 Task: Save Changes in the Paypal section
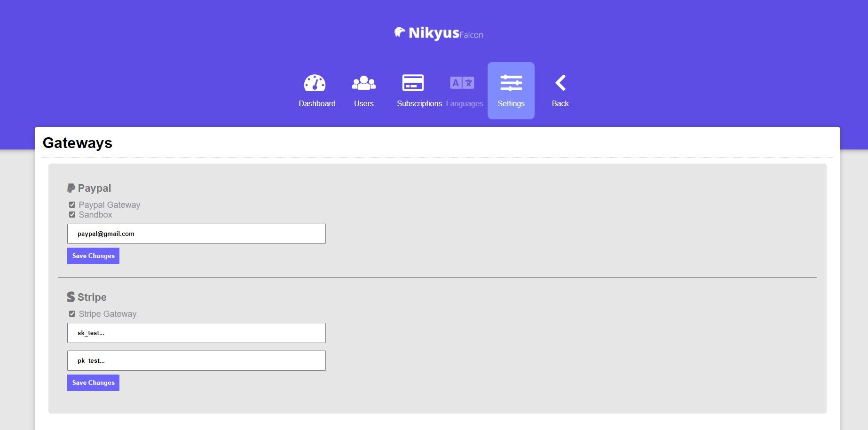pyautogui.click(x=93, y=256)
